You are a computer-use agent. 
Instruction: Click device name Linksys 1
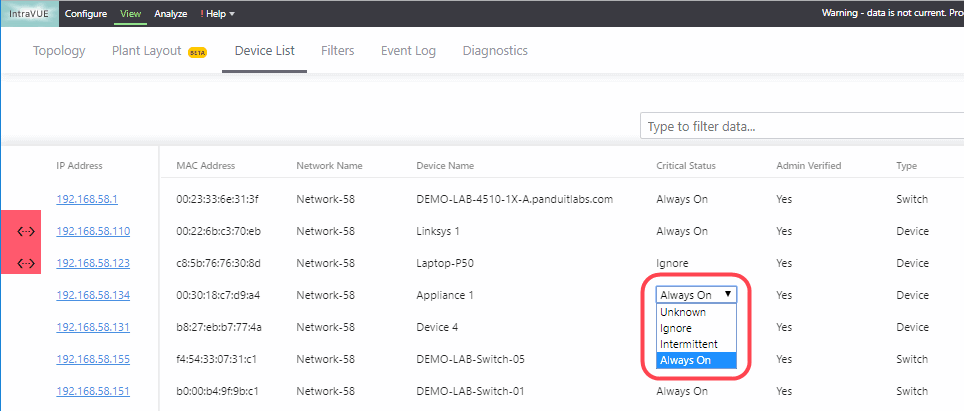(438, 231)
